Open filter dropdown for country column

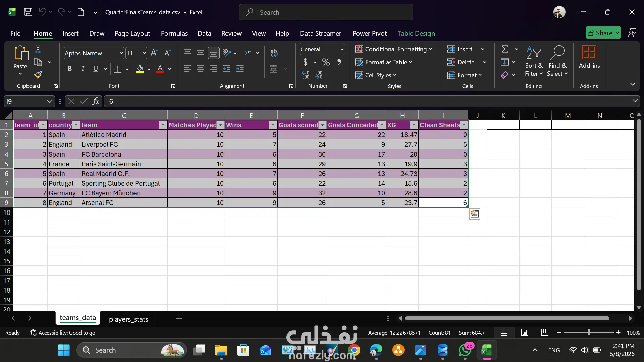click(76, 125)
